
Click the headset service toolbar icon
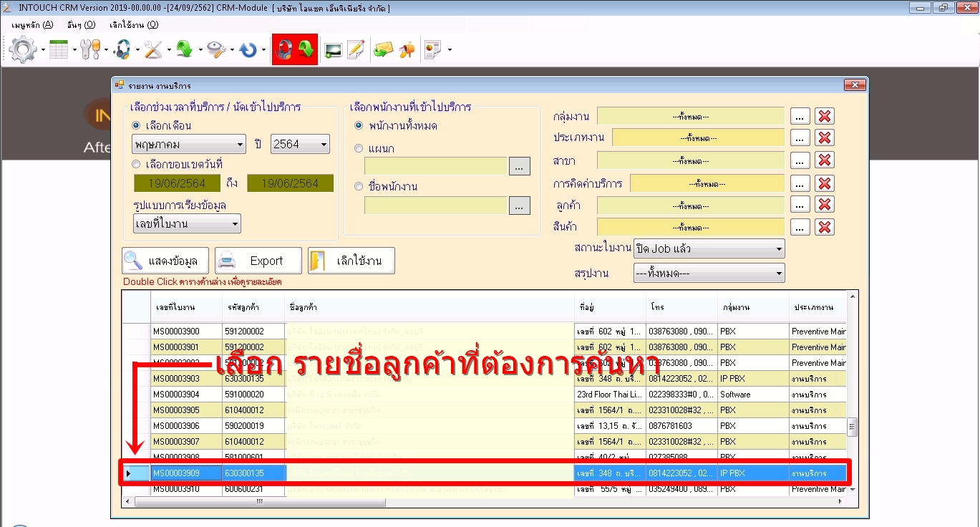[122, 49]
